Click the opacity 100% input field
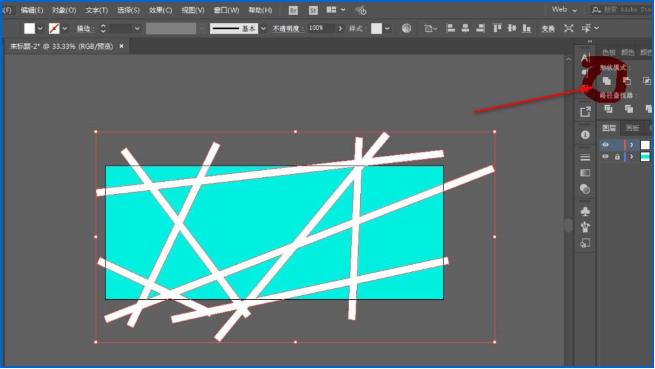Viewport: 655px width, 369px height. coord(321,28)
